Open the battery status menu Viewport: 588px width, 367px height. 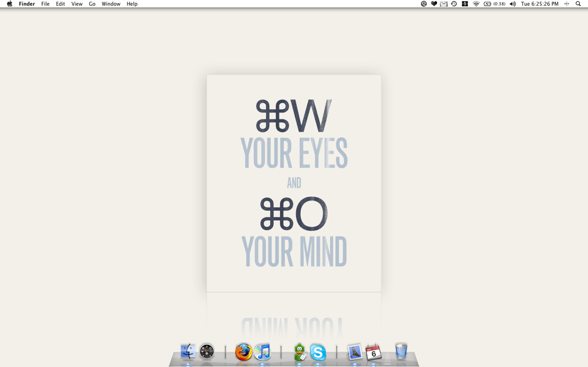pyautogui.click(x=494, y=4)
